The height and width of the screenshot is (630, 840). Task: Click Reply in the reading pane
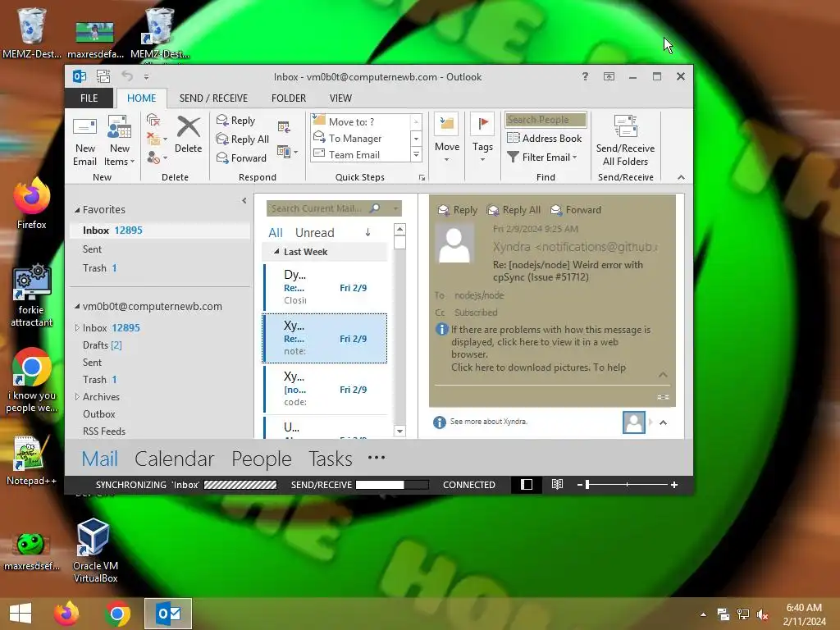457,210
